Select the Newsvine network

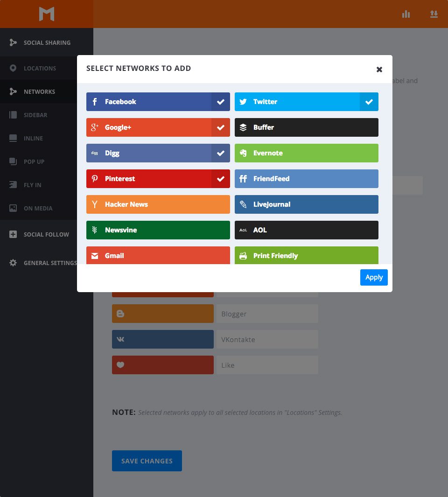(x=158, y=230)
